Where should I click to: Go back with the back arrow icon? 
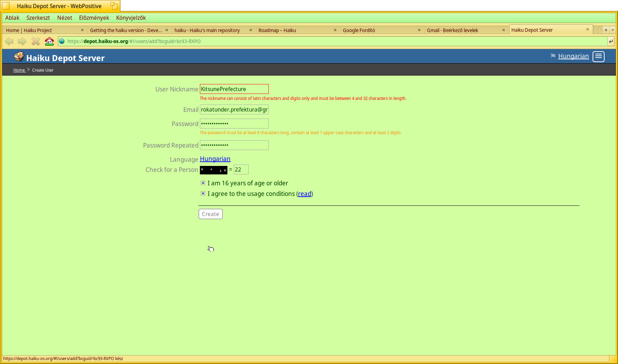coord(9,42)
